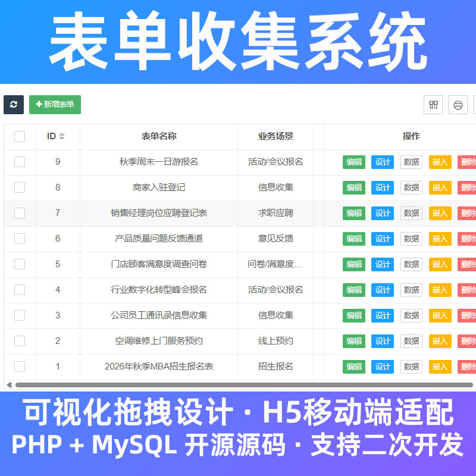The width and height of the screenshot is (476, 476).
Task: Click the 业务场景 column header
Action: 275,136
